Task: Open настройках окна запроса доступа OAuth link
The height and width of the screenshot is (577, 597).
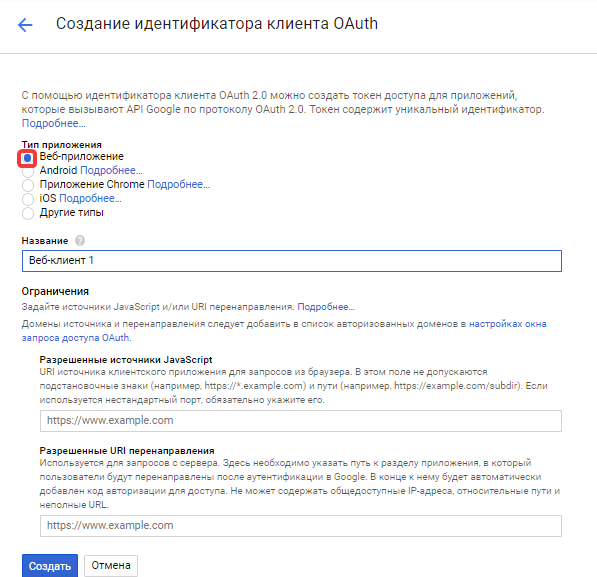Action: tap(284, 331)
